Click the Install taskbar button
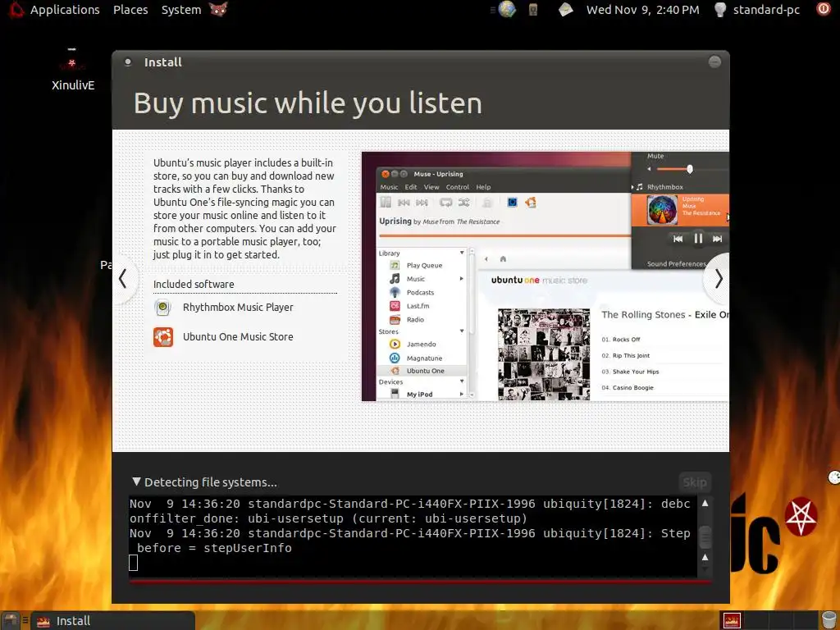 112,620
